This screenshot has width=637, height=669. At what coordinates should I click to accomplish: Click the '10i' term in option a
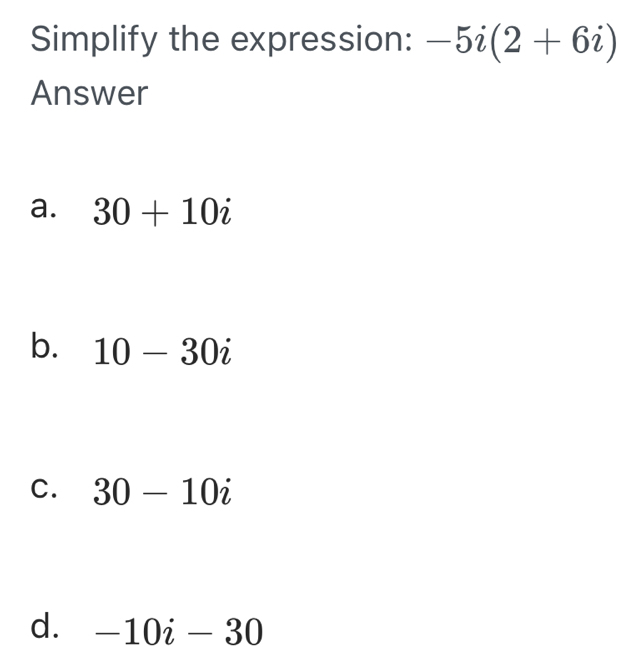[207, 212]
